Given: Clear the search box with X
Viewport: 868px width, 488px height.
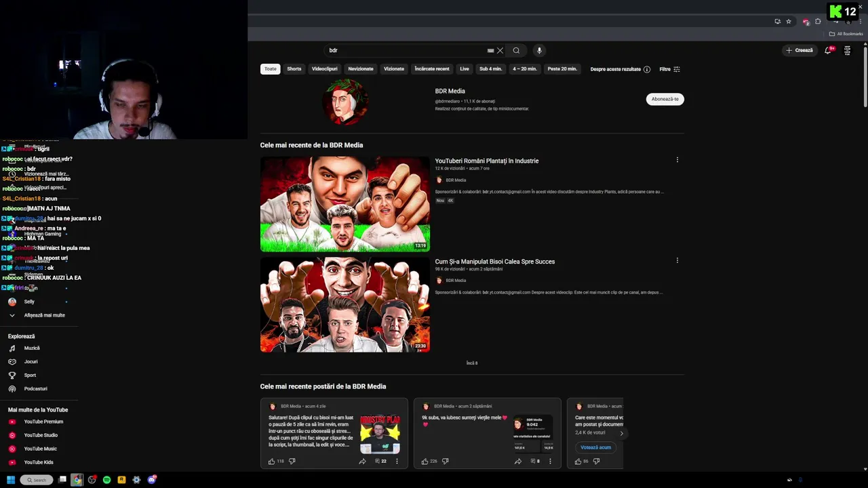Looking at the screenshot, I should (500, 50).
